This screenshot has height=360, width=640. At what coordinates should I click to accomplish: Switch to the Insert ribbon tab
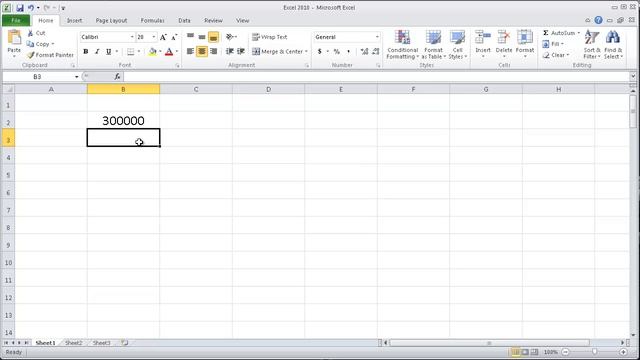click(x=74, y=20)
